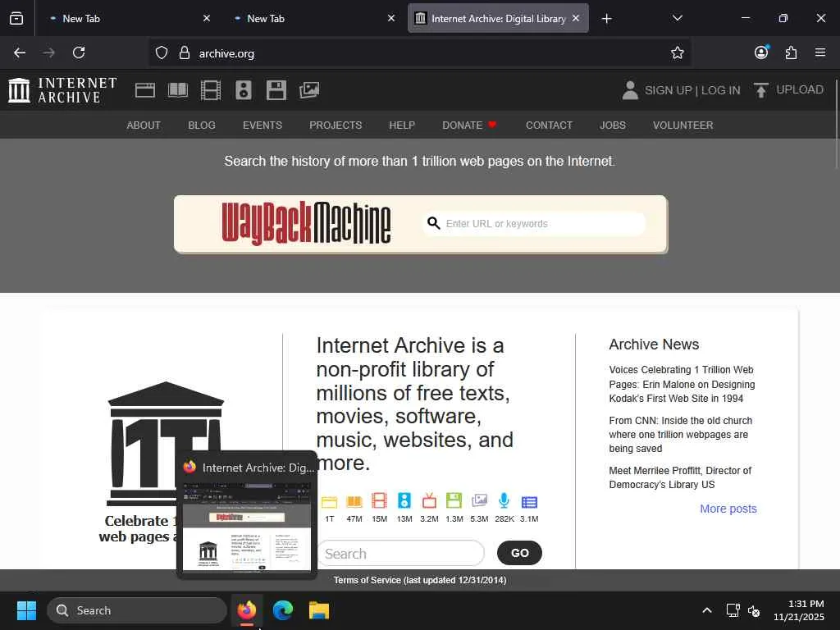Bookmark this page with the star

[x=677, y=52]
